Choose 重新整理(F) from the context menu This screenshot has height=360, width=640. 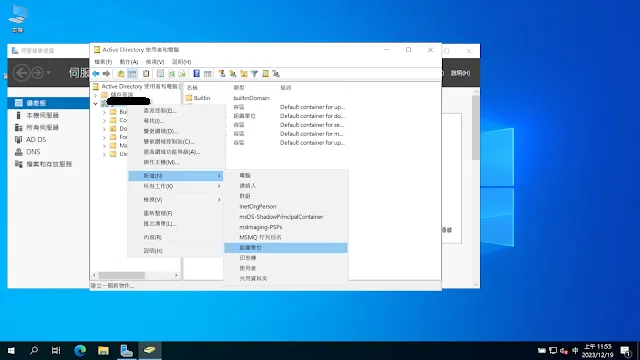[x=176, y=213]
